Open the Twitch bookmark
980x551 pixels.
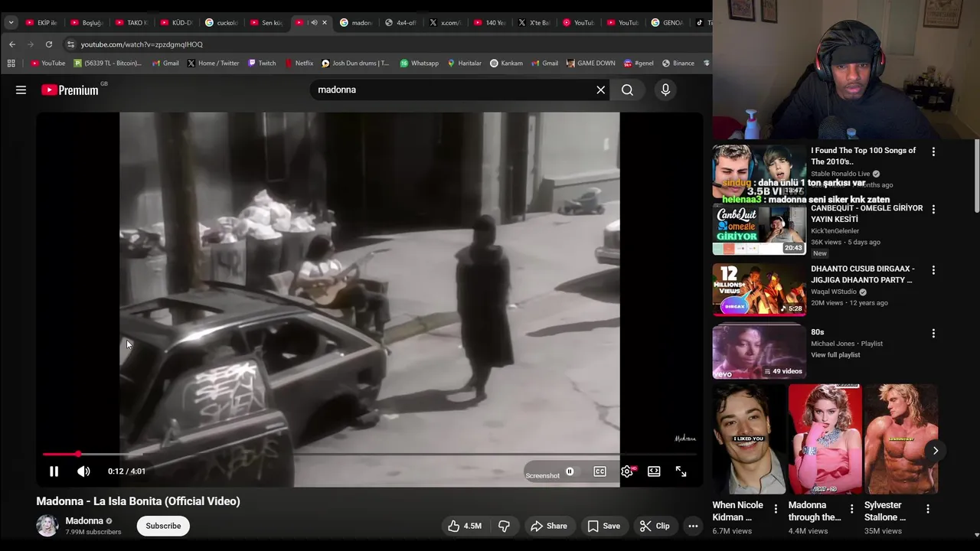click(262, 64)
